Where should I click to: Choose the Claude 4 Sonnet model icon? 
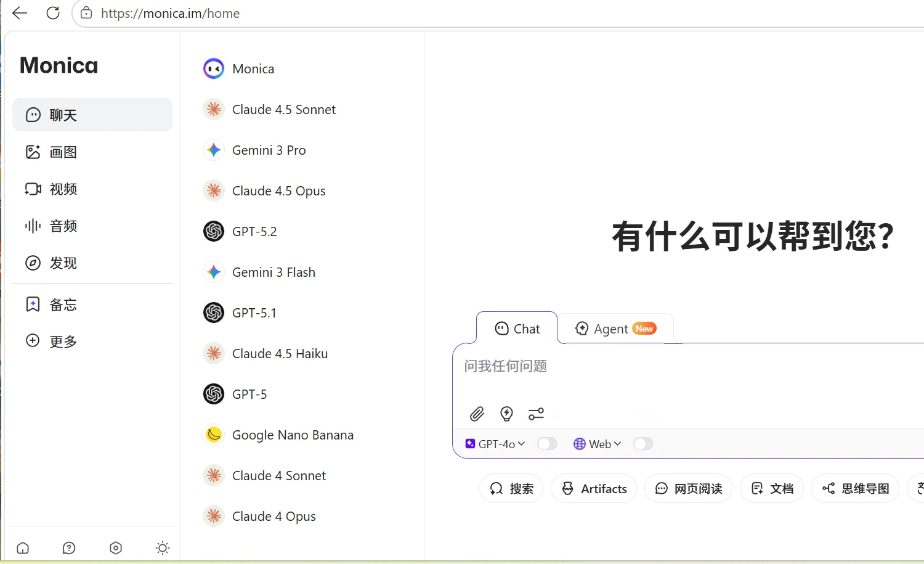[x=214, y=475]
